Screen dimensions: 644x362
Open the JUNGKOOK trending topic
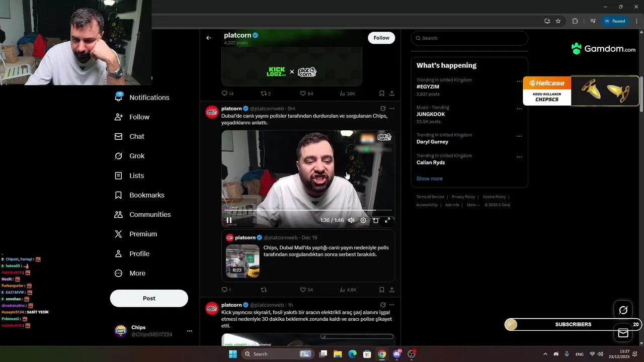click(x=431, y=114)
